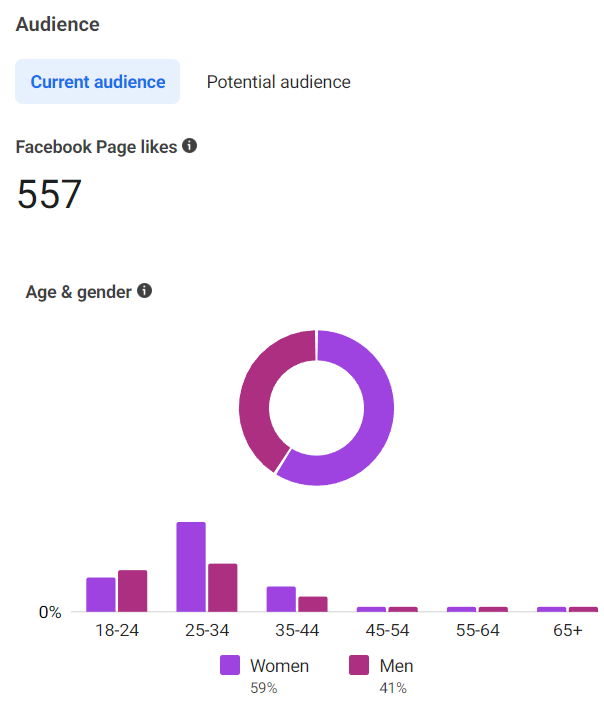Click the 35-44 axis label
This screenshot has height=719, width=604.
click(x=297, y=630)
